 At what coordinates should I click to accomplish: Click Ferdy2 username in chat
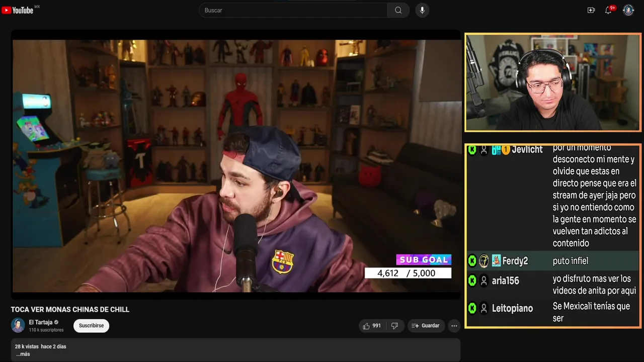coord(515,261)
